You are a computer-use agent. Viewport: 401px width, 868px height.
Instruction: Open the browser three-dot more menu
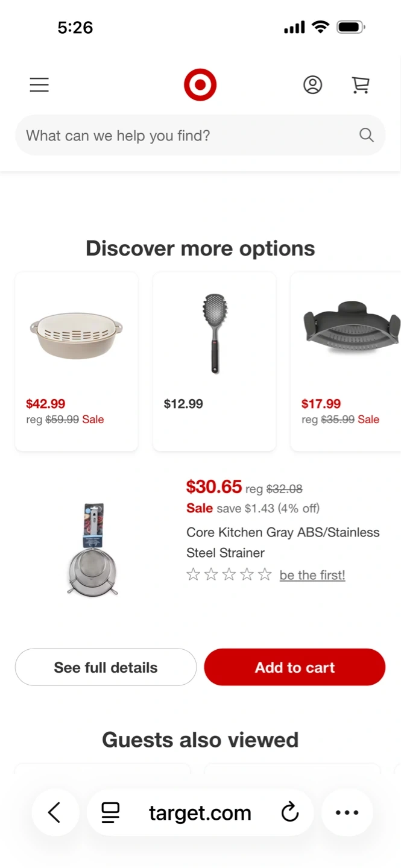point(347,813)
